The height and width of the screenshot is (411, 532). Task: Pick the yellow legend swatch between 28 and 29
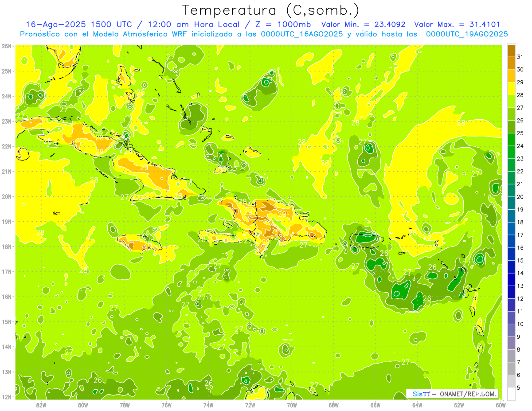coord(511,89)
